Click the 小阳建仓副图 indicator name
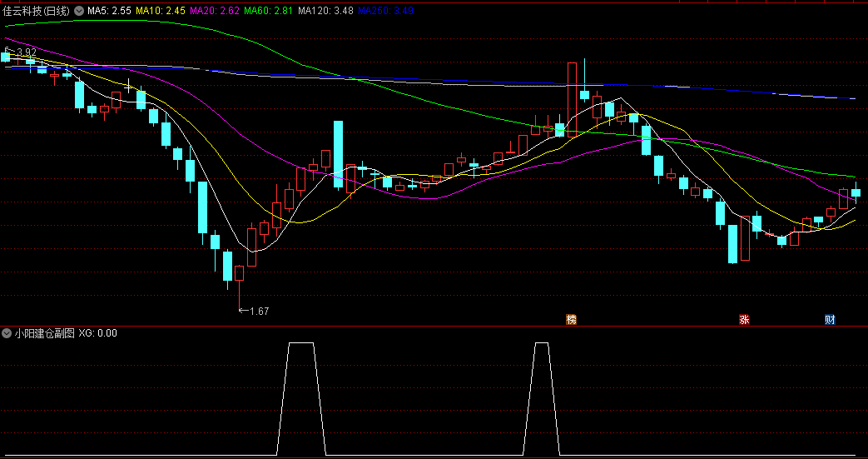 point(44,333)
